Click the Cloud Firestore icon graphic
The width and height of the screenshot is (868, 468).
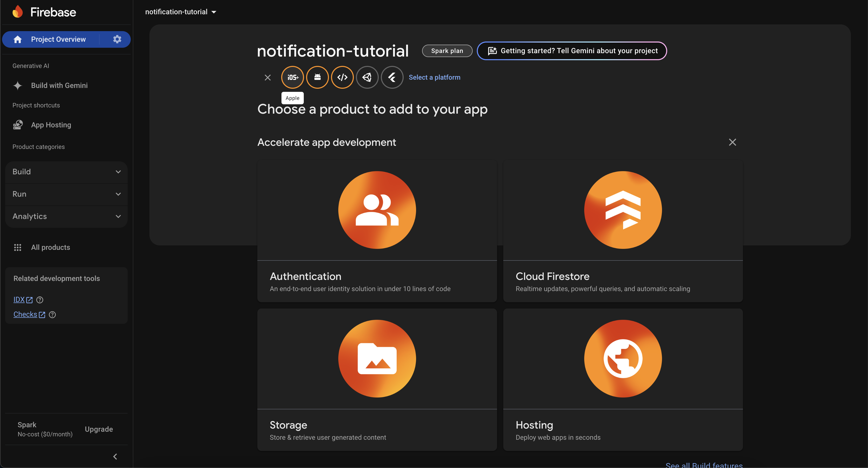623,210
